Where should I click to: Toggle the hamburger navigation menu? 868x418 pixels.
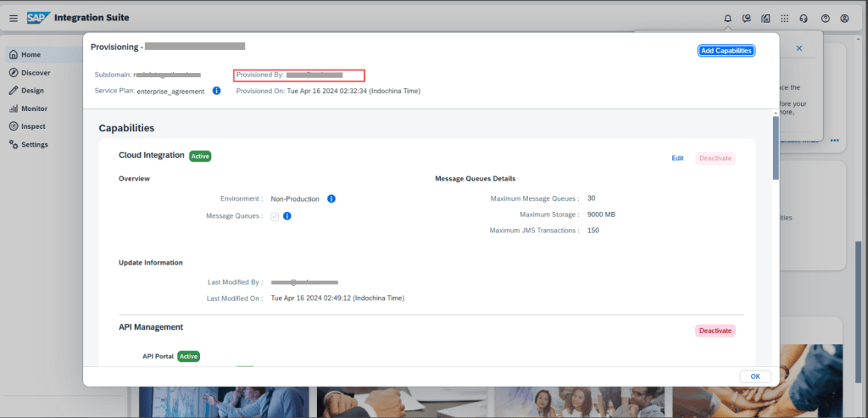pyautogui.click(x=13, y=18)
